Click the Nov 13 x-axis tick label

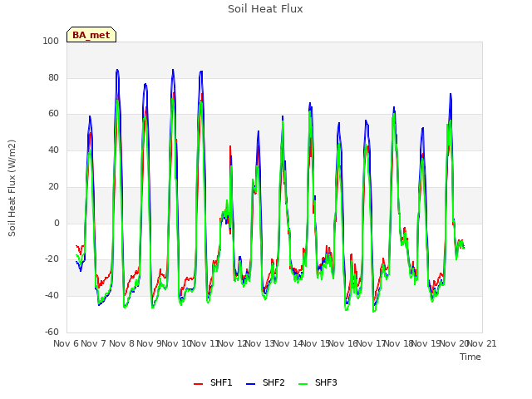(260, 343)
